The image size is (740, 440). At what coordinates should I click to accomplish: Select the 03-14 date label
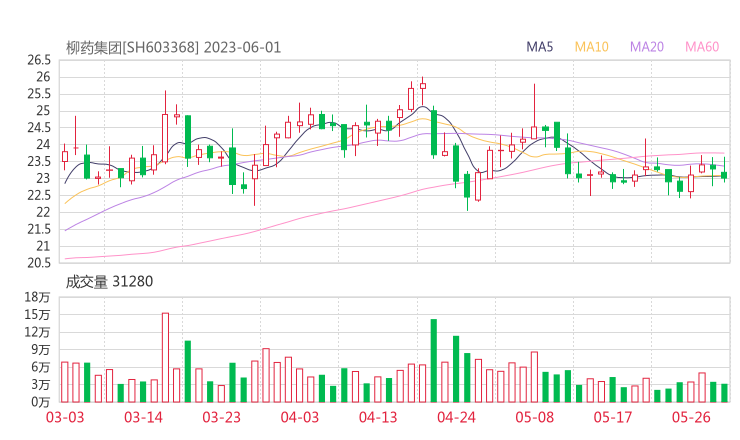coord(143,417)
